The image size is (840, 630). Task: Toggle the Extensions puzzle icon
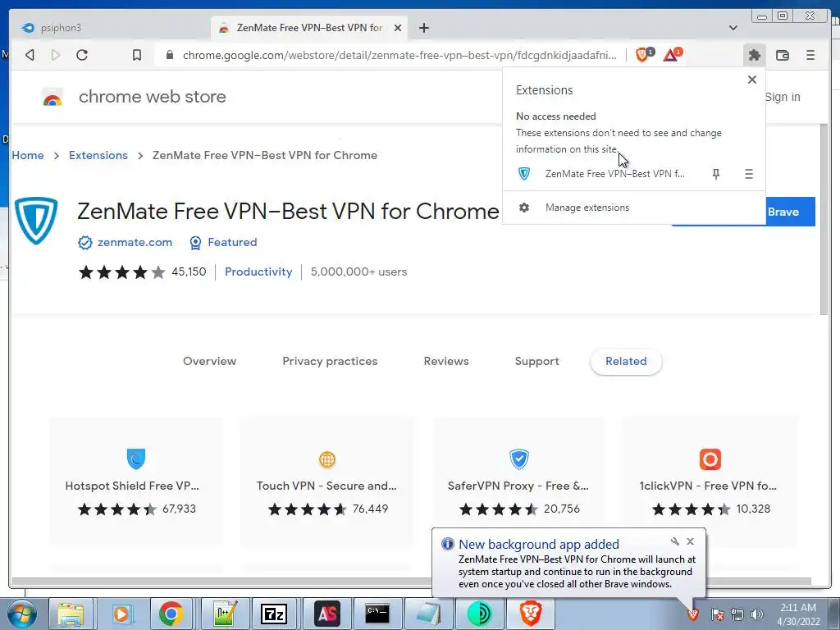pos(755,55)
